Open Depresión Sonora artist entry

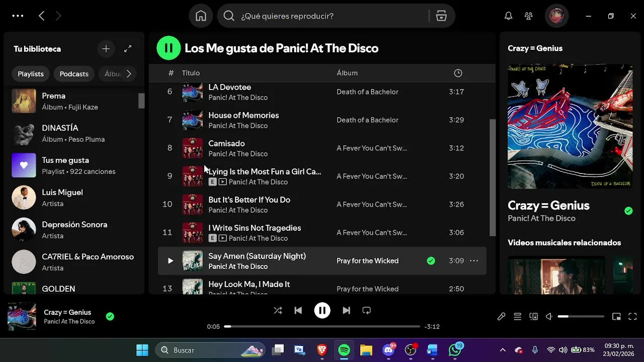74,230
